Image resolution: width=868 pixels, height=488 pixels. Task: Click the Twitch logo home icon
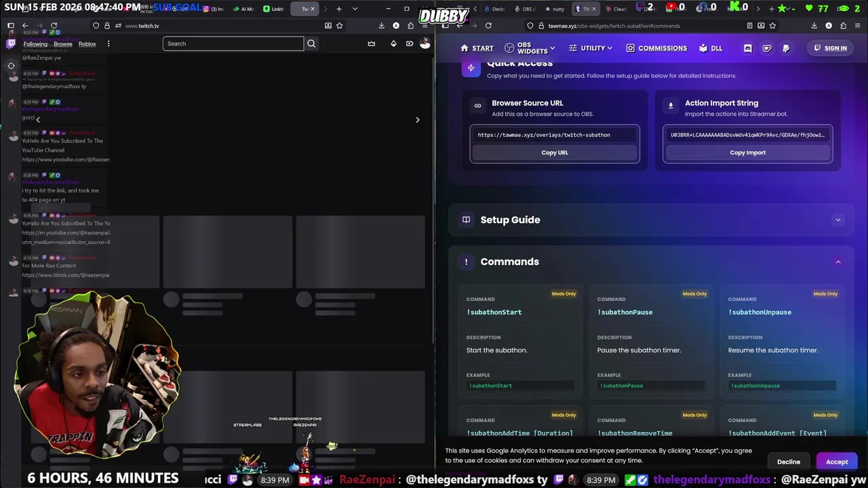(11, 44)
